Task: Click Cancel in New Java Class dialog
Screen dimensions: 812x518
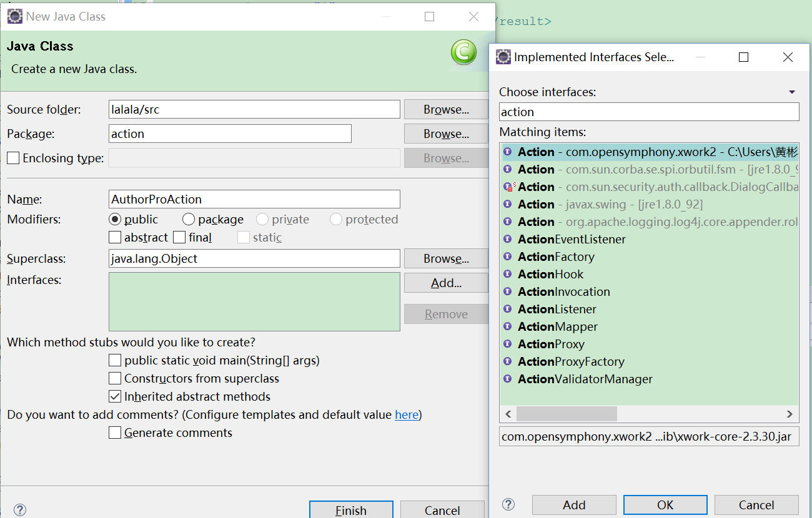Action: coord(442,510)
